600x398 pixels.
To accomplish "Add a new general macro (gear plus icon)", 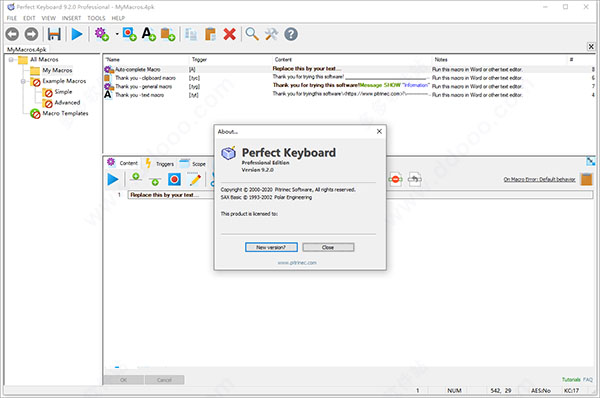I will (x=102, y=34).
